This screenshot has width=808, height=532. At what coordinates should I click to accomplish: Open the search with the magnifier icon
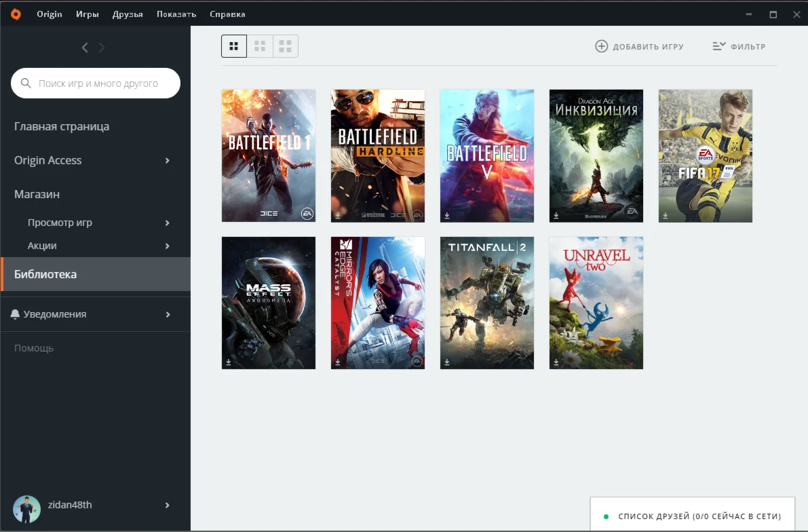point(26,83)
